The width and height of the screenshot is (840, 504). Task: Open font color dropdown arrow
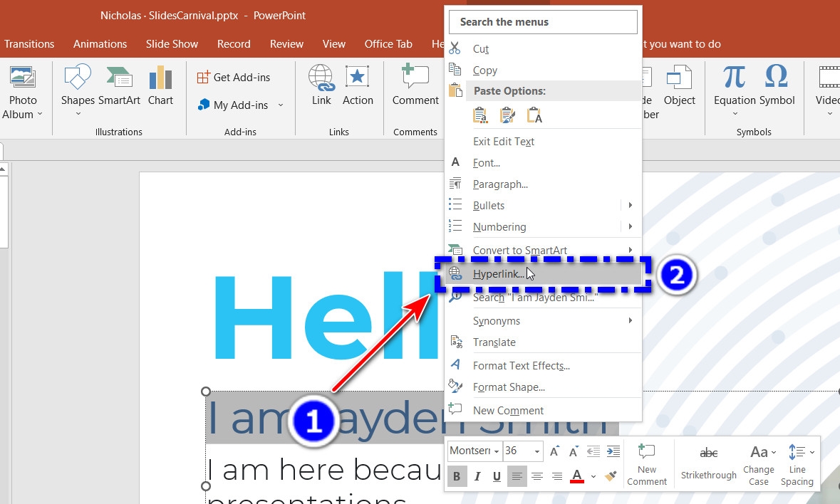click(593, 476)
